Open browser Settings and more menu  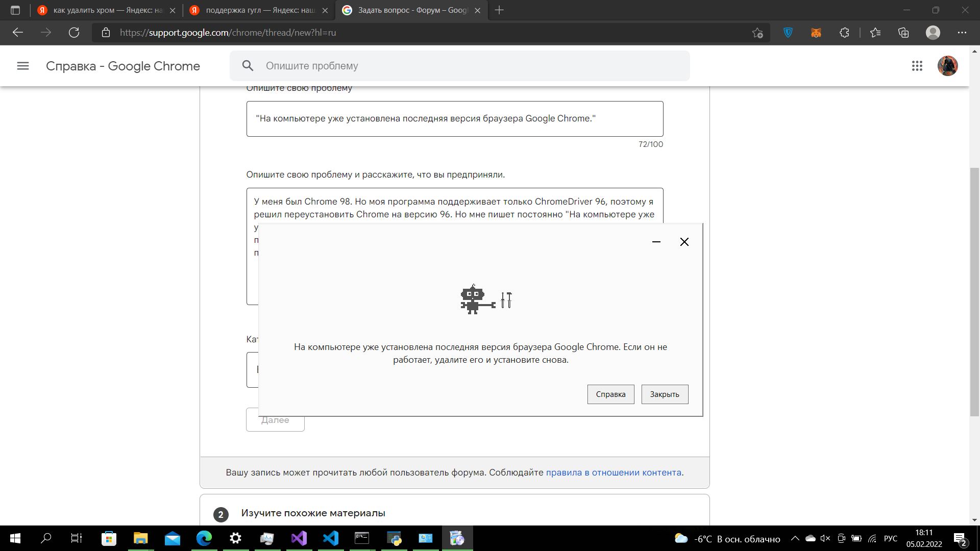[962, 33]
